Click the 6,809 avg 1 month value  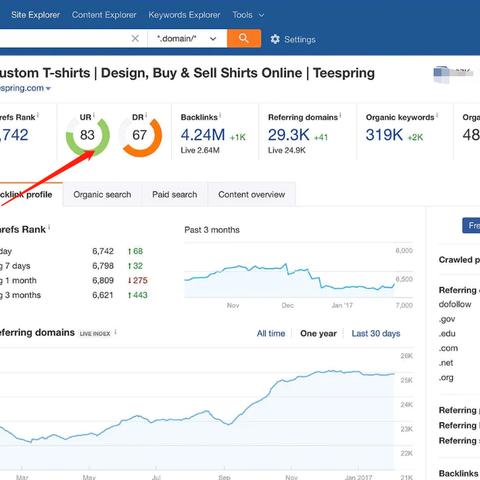click(x=103, y=280)
